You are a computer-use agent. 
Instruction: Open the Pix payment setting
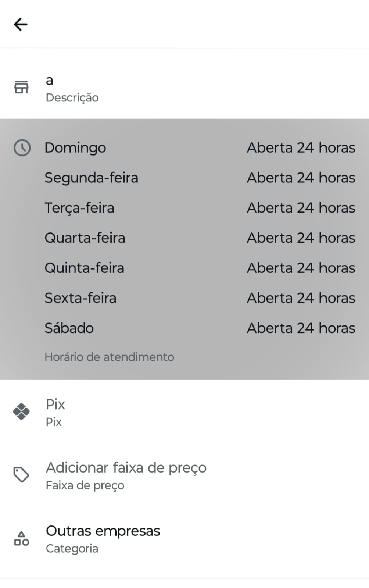[x=55, y=412]
